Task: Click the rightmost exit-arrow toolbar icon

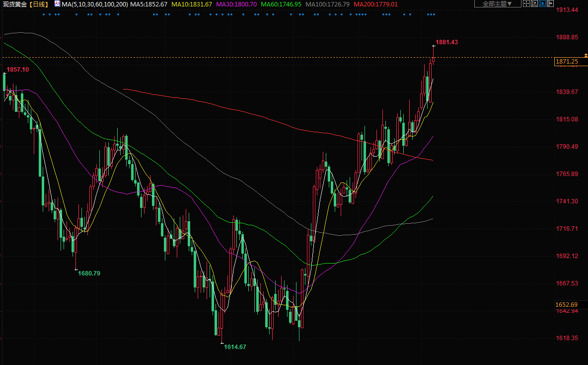Action: click(550, 3)
